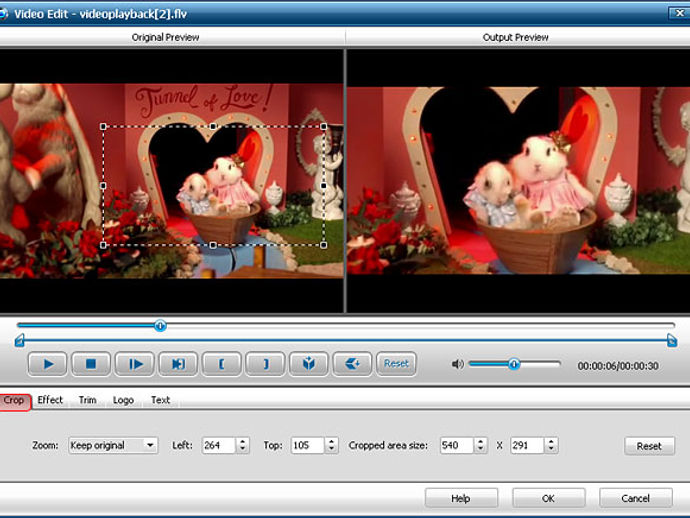Mute audio via the speaker icon
Image resolution: width=690 pixels, height=518 pixels.
coord(457,364)
